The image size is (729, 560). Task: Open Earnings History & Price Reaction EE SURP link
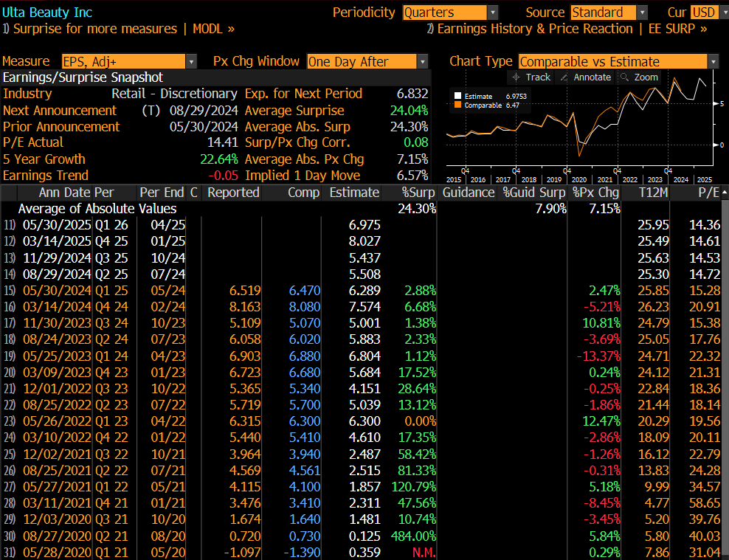click(567, 29)
